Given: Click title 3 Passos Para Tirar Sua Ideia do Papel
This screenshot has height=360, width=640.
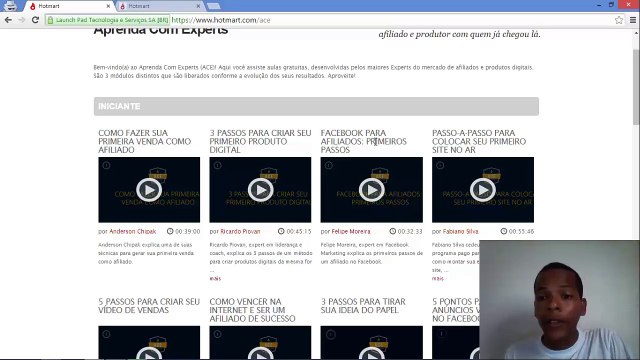Looking at the screenshot, I should 363,306.
